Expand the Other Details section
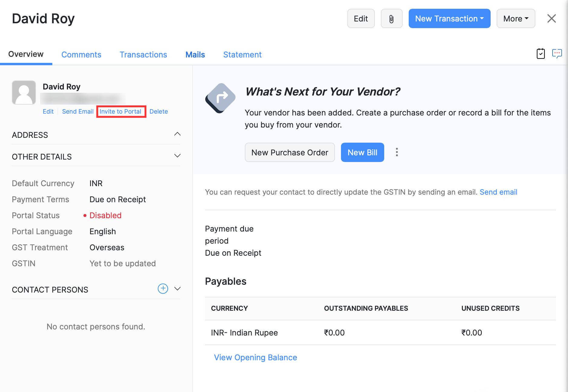This screenshot has width=568, height=392. click(x=177, y=156)
